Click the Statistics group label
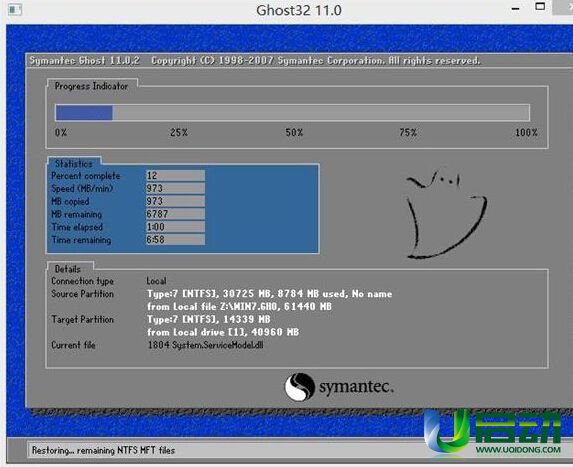 [x=73, y=164]
